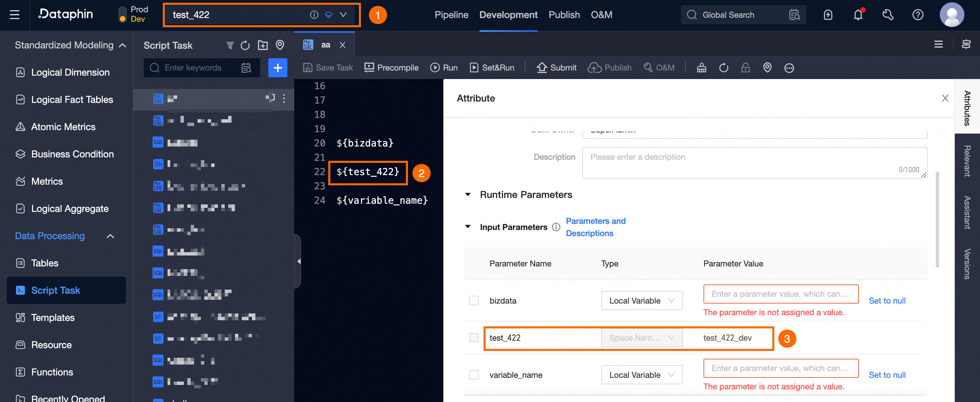This screenshot has width=980, height=402.
Task: Open the test_422 project dropdown
Action: click(343, 15)
